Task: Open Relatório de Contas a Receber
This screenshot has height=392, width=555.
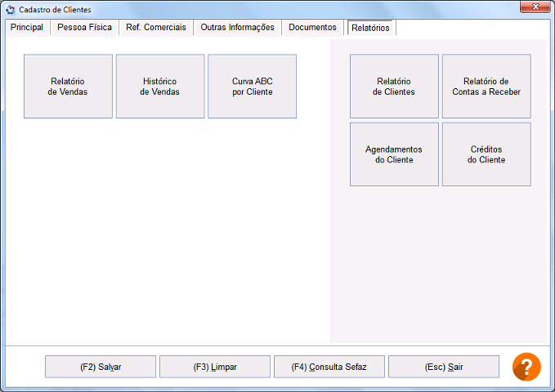Action: 486,87
